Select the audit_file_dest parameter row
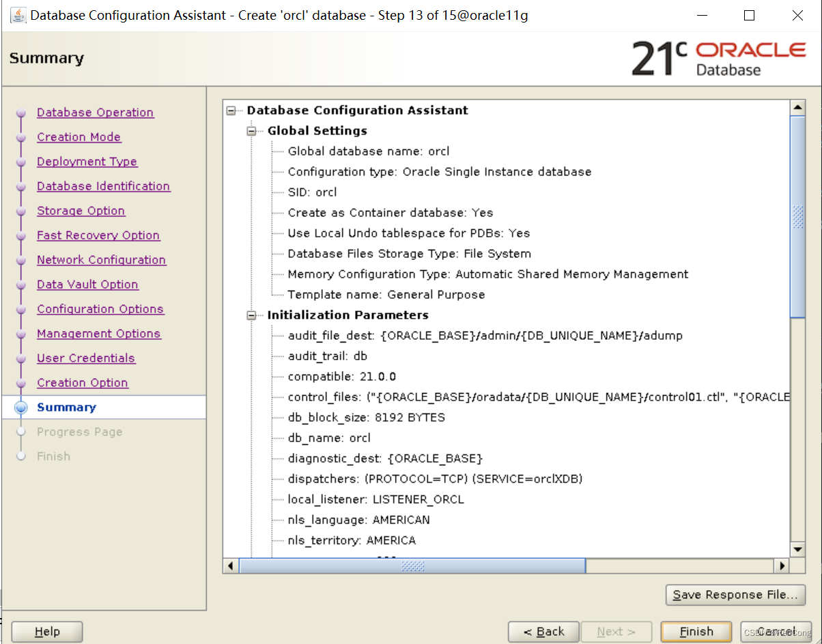822x644 pixels. click(485, 336)
